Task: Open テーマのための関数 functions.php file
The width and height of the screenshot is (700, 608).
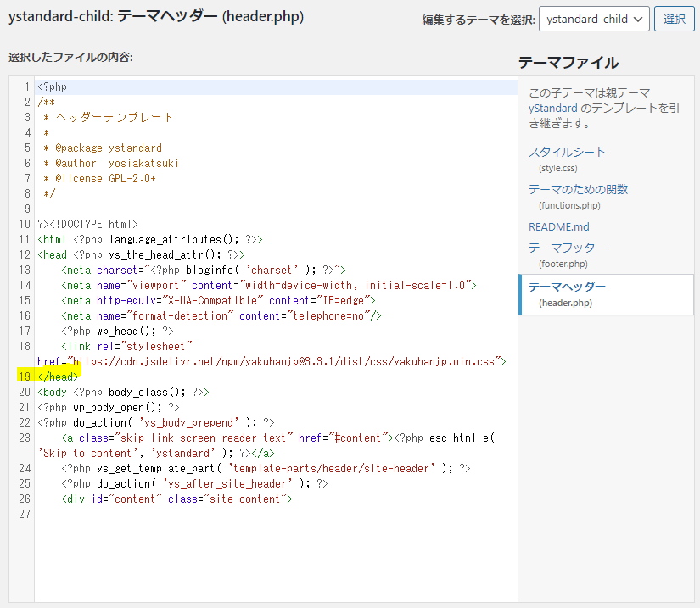Action: click(x=578, y=190)
